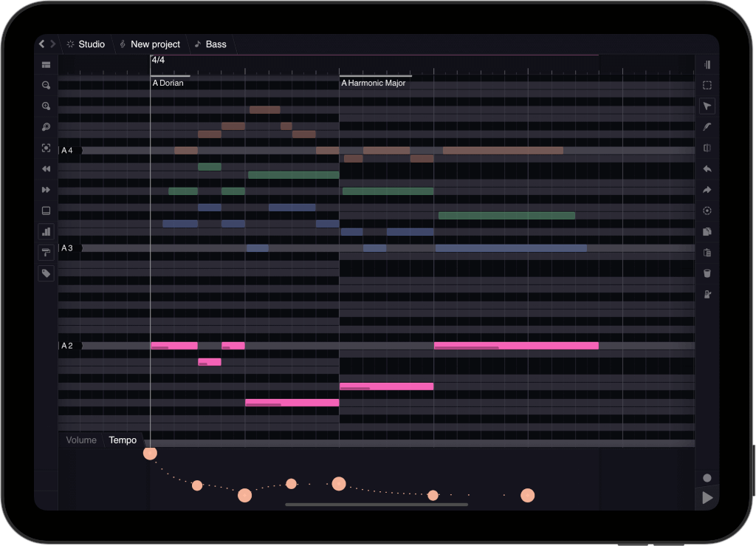Select the dashed rectangle selection tool
756x546 pixels.
(707, 86)
